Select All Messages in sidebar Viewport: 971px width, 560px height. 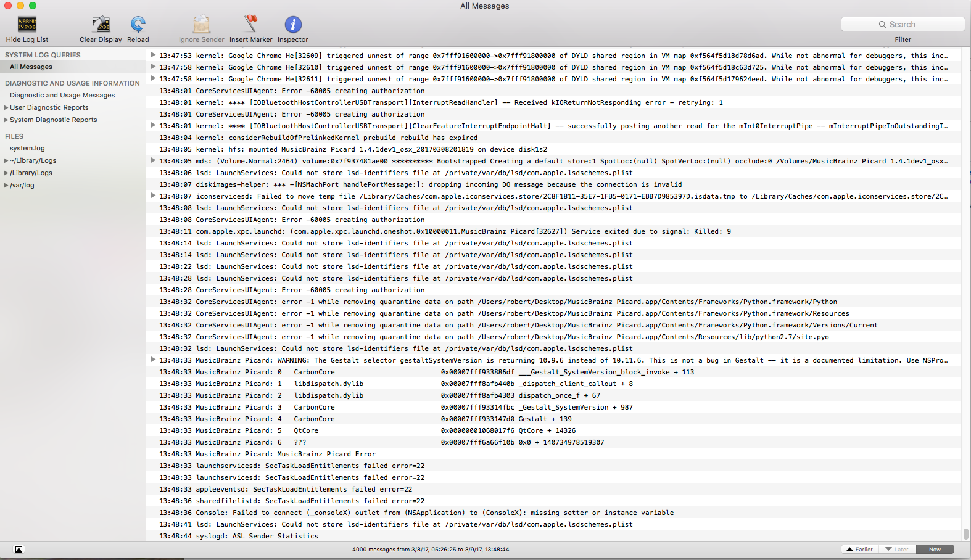(73, 67)
